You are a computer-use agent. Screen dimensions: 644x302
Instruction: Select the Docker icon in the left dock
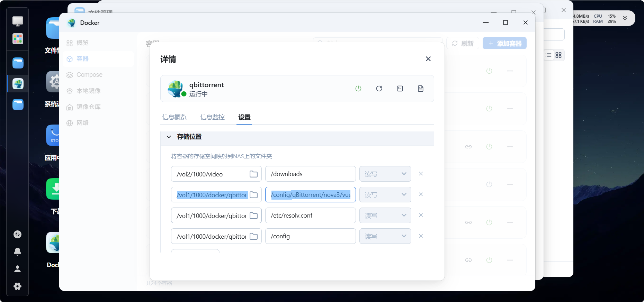pos(18,84)
